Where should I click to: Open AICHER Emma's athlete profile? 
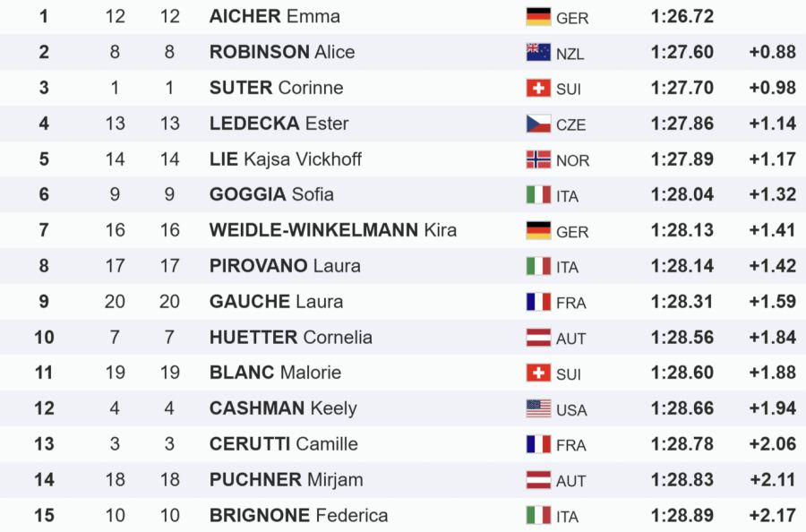point(274,16)
